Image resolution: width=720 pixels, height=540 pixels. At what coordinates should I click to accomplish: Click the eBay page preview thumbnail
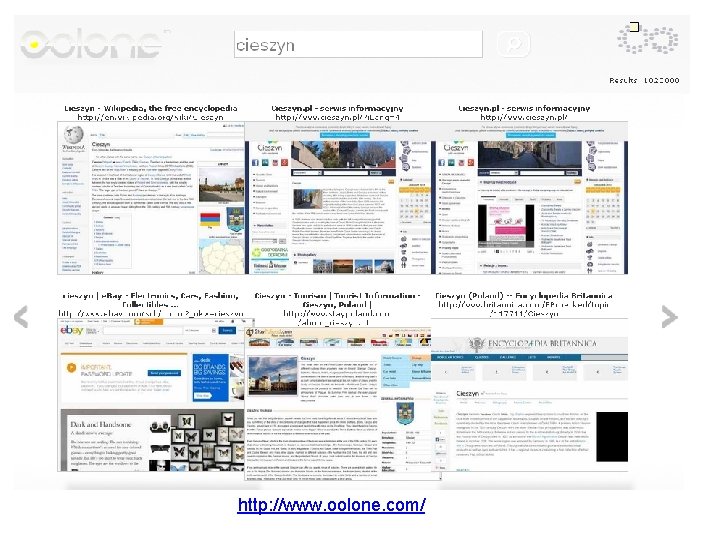(x=151, y=394)
